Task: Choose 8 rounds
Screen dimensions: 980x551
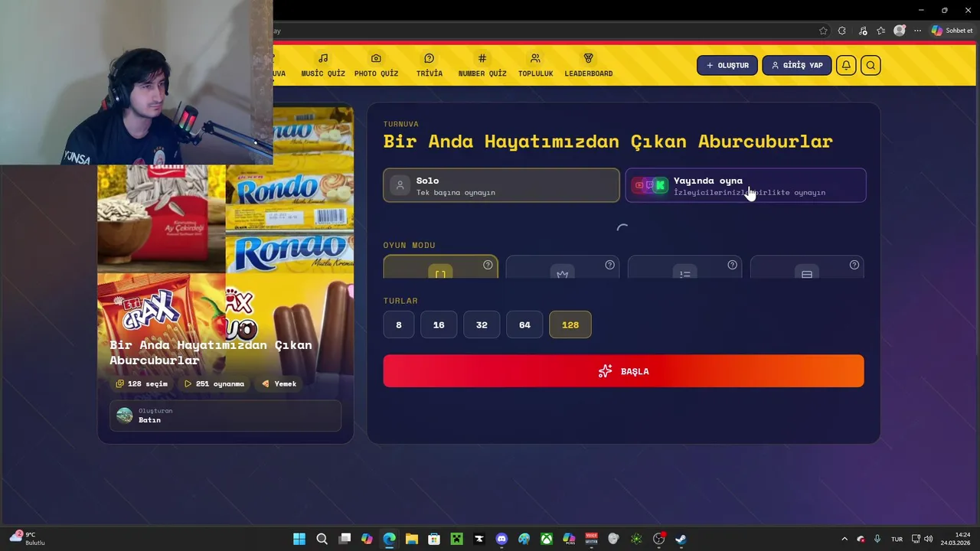Action: pyautogui.click(x=399, y=324)
